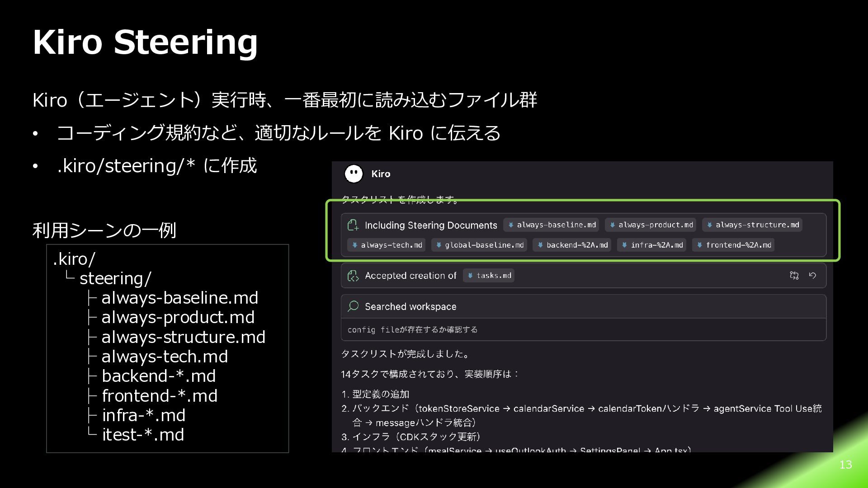868x488 pixels.
Task: Open the backend-%2A.md steering chip
Action: pyautogui.click(x=572, y=245)
